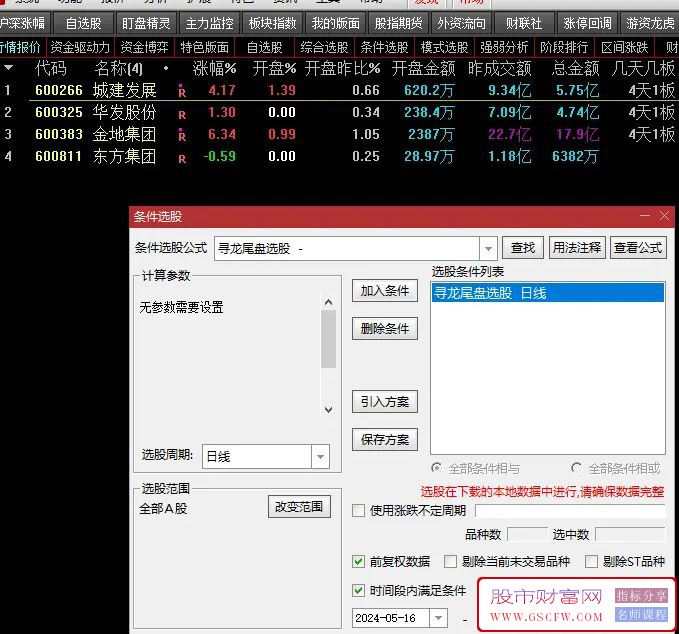Sort by 总金额 column header
679x634 pixels.
point(576,68)
